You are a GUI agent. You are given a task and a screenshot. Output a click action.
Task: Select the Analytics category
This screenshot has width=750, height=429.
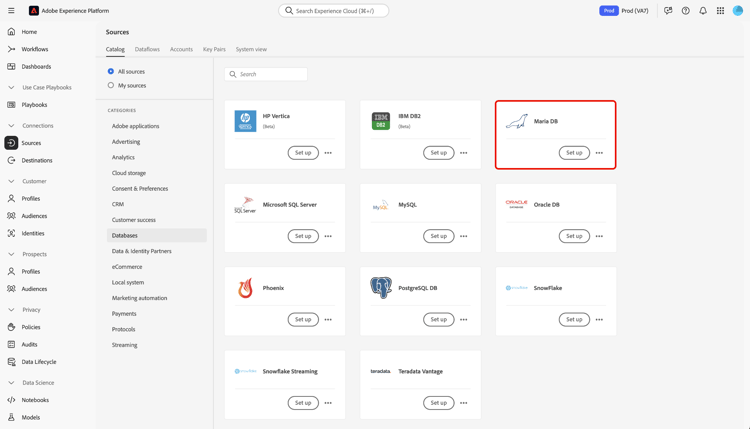coord(123,157)
